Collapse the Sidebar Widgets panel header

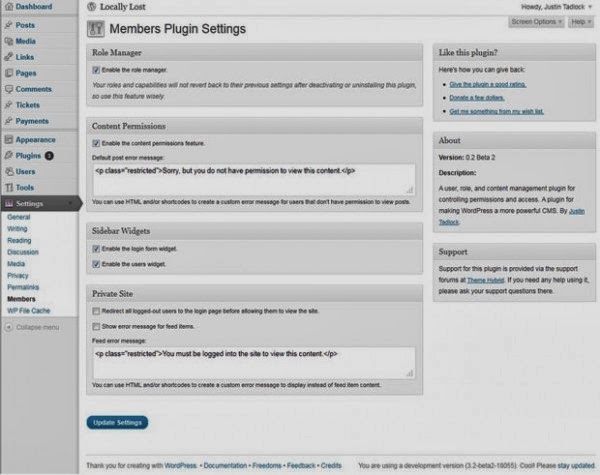254,231
